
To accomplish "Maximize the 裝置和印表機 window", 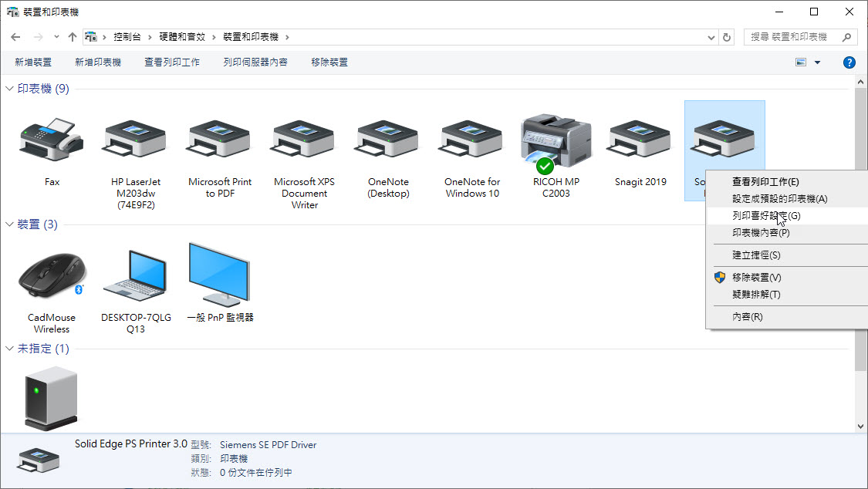I will [814, 12].
